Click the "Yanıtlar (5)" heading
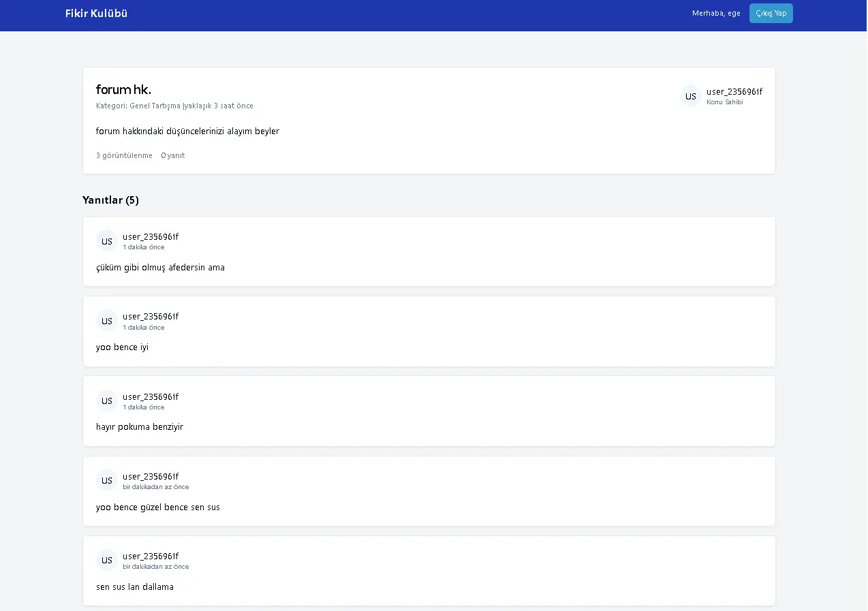 pos(110,200)
